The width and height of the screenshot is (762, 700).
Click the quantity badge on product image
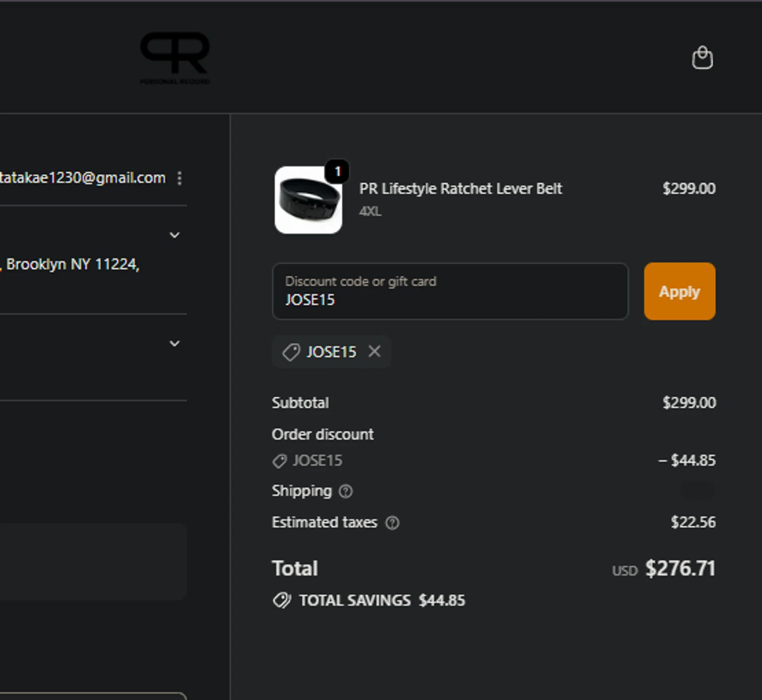337,172
